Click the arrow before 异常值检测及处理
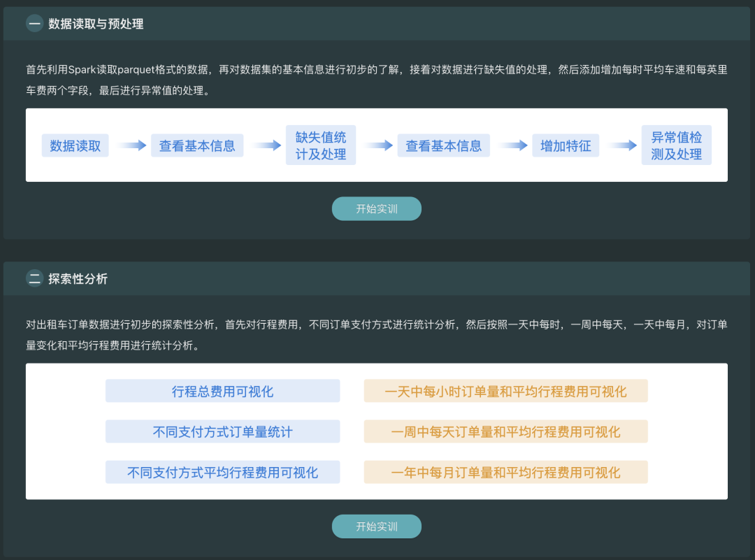This screenshot has width=755, height=560. tap(623, 145)
